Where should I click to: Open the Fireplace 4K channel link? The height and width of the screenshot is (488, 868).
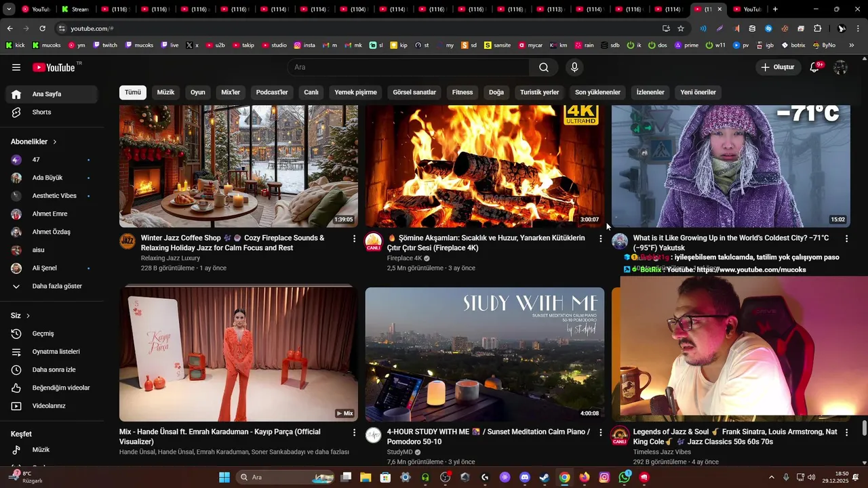(405, 258)
